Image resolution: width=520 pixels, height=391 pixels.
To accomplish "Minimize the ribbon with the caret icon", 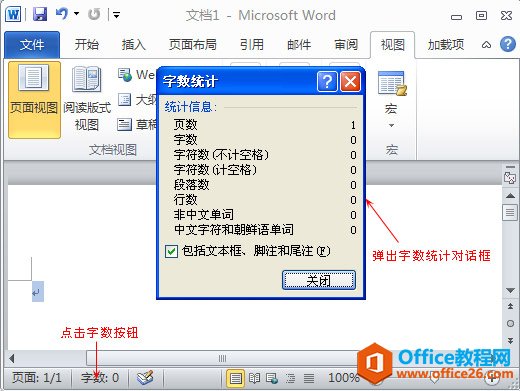I will click(x=486, y=45).
